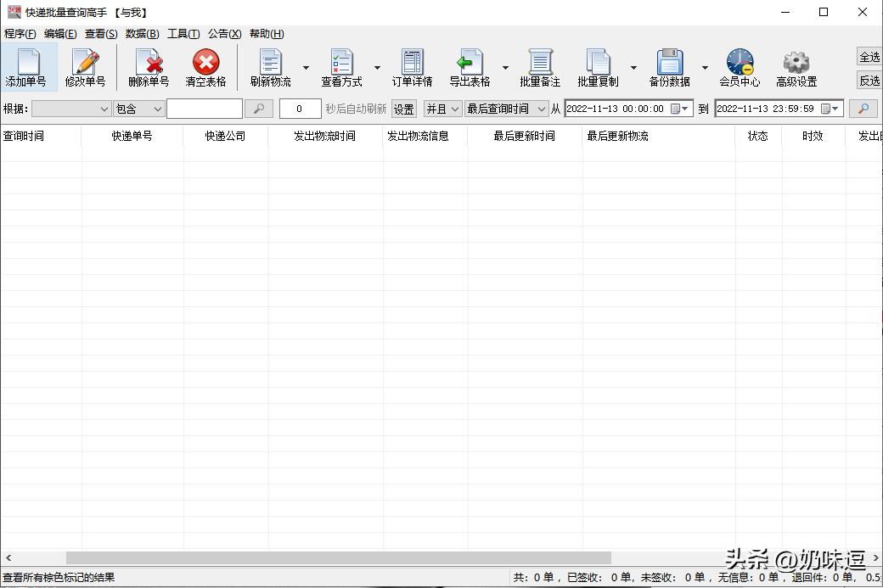Screen dimensions: 883x588
Task: Click the 修改单号 edit number icon
Action: pos(86,61)
